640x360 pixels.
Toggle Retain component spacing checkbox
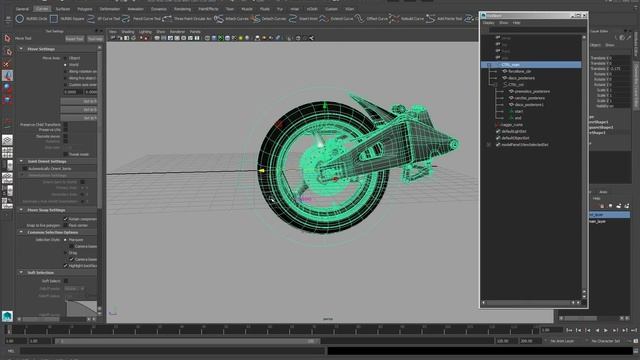pos(66,219)
